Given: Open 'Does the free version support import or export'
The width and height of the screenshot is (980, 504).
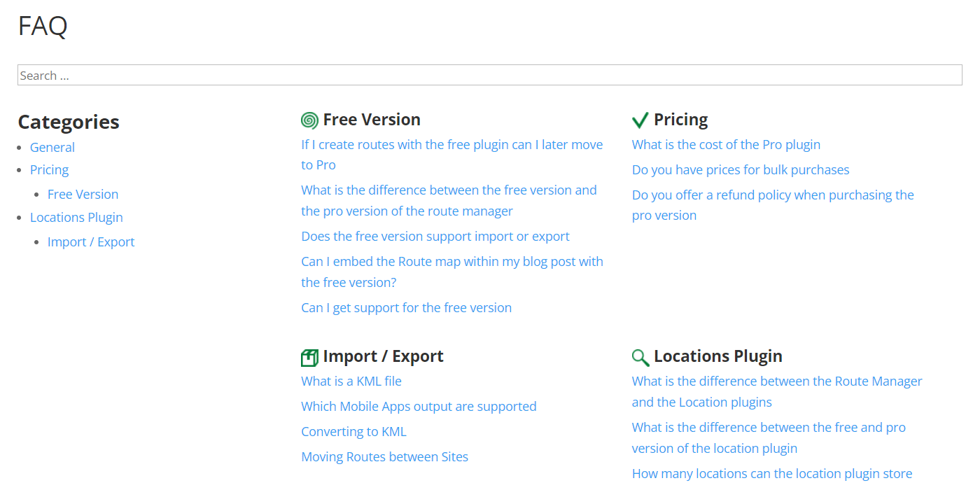Looking at the screenshot, I should point(435,236).
